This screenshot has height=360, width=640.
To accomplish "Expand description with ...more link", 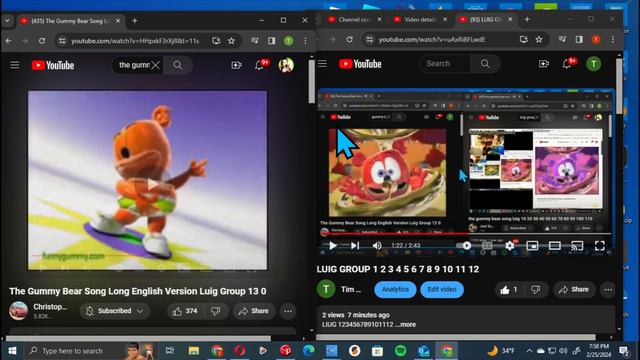I will pyautogui.click(x=406, y=324).
